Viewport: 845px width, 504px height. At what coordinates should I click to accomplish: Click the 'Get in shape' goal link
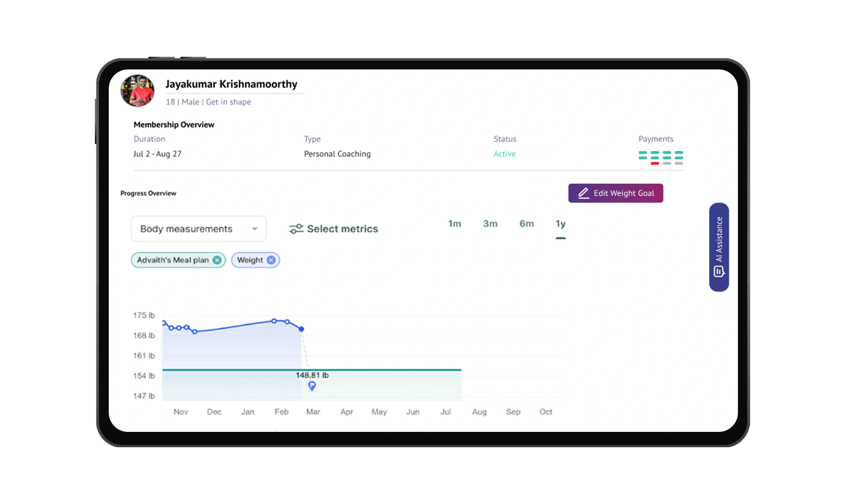228,102
